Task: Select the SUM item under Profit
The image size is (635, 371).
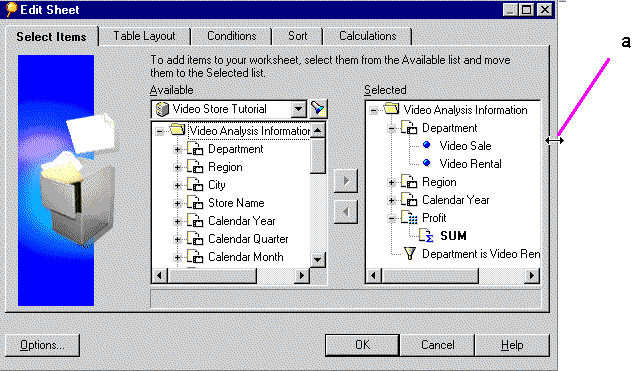Action: coord(453,236)
